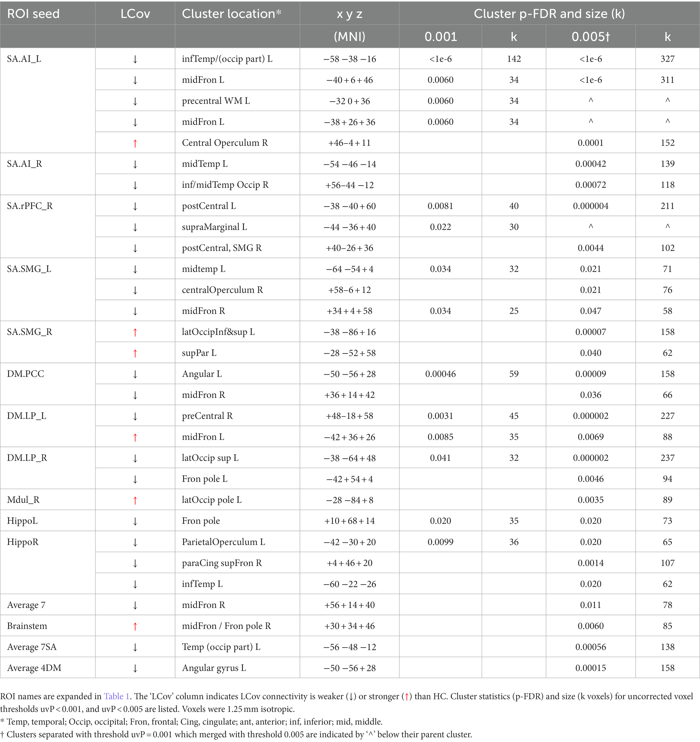Click the down arrow for Fron pole L
Viewport: 700px width, 742px height.
point(135,479)
